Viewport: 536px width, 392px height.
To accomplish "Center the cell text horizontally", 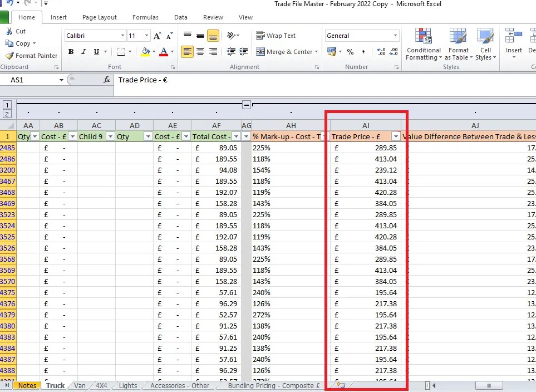I will (200, 52).
